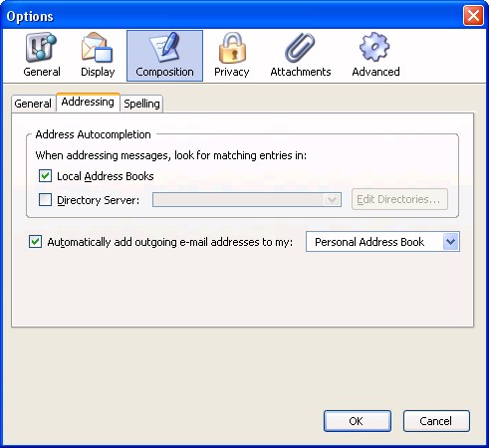The width and height of the screenshot is (489, 448).
Task: Switch to the Spelling sub-tab
Action: [x=141, y=104]
